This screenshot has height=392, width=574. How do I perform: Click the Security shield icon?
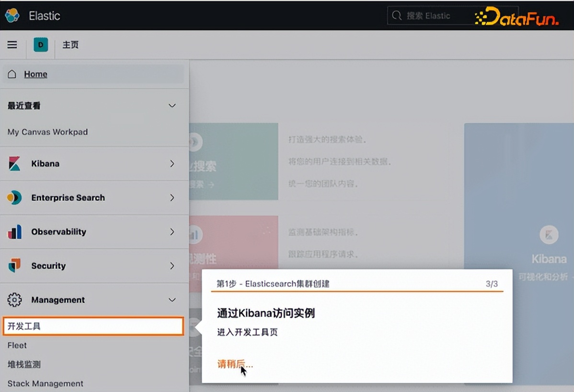[x=14, y=265]
